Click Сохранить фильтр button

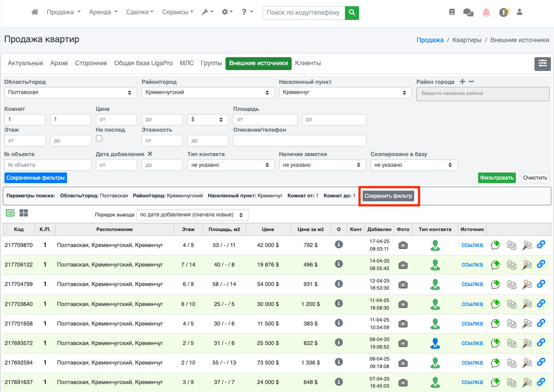pos(388,196)
